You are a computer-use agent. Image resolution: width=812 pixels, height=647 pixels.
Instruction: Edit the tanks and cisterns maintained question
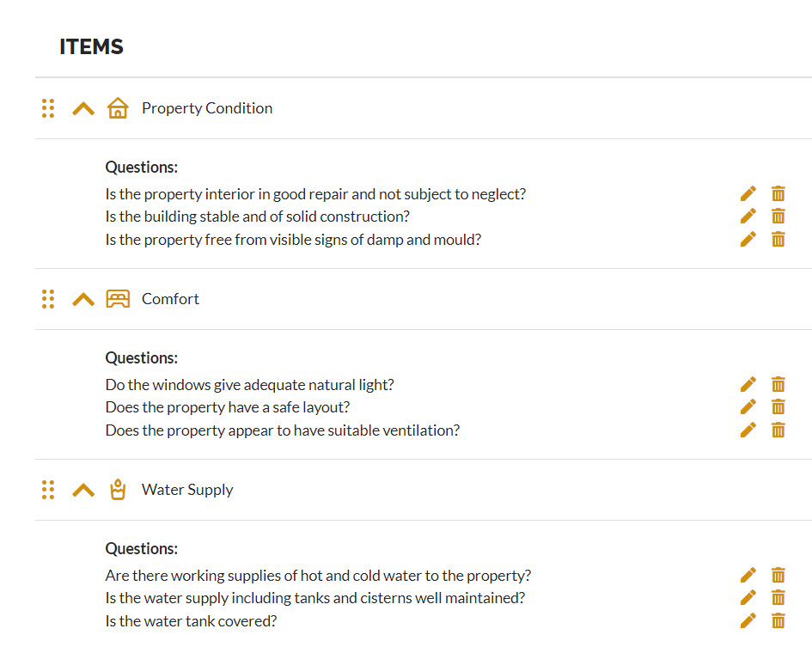pyautogui.click(x=748, y=597)
